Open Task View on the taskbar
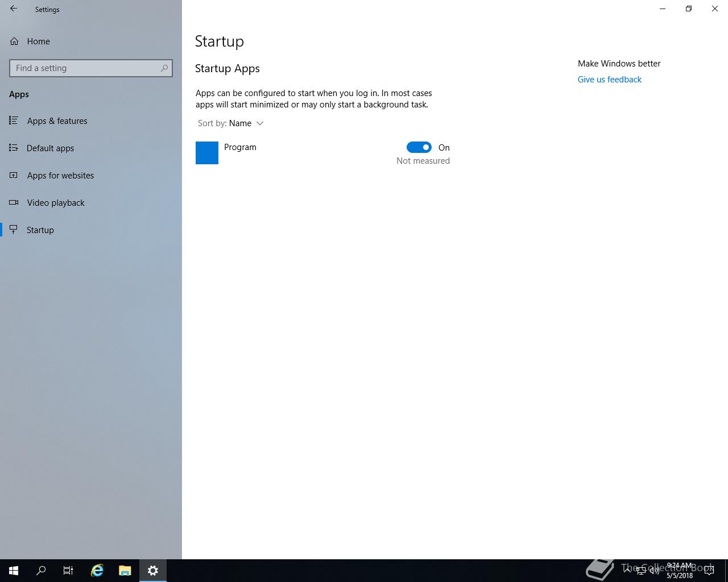 [68, 571]
